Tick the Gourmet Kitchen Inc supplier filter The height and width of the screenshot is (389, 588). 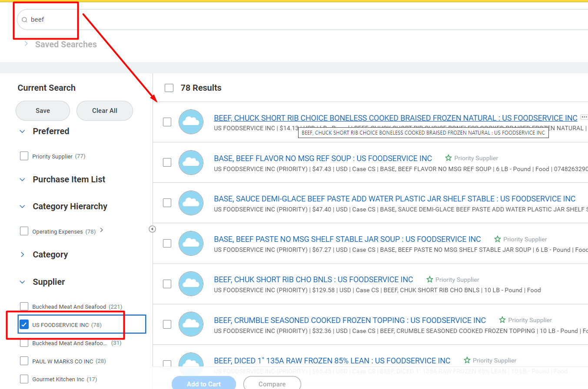[x=24, y=379]
